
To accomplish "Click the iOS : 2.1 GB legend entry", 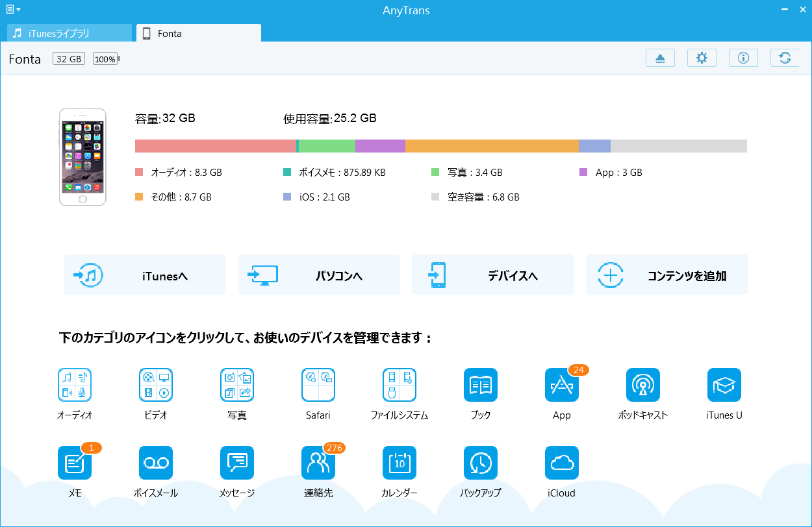I will tap(316, 197).
